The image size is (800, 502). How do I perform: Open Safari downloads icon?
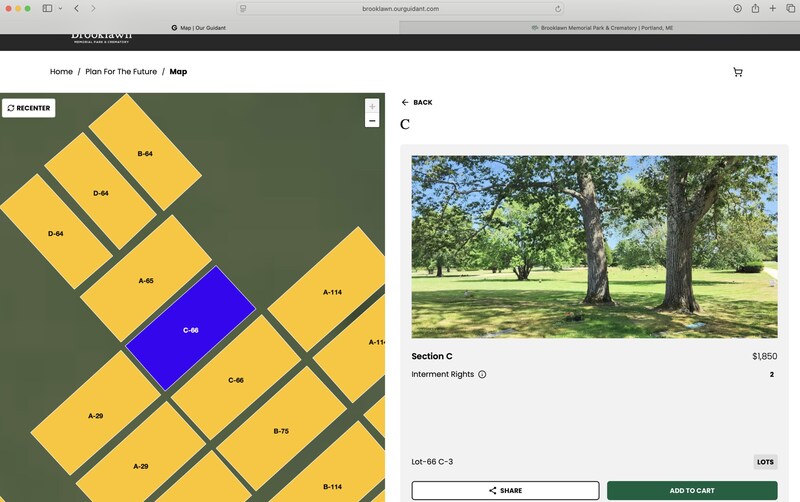coord(737,8)
